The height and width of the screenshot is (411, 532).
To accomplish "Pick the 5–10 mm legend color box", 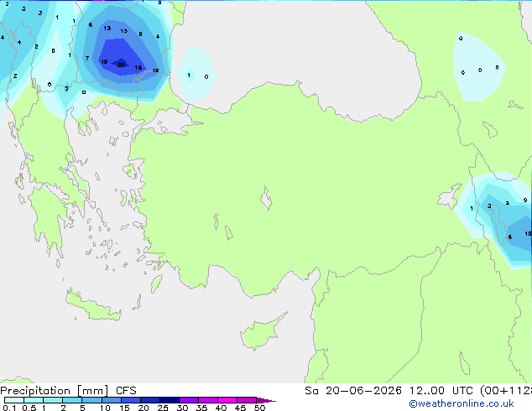I will pyautogui.click(x=92, y=400).
